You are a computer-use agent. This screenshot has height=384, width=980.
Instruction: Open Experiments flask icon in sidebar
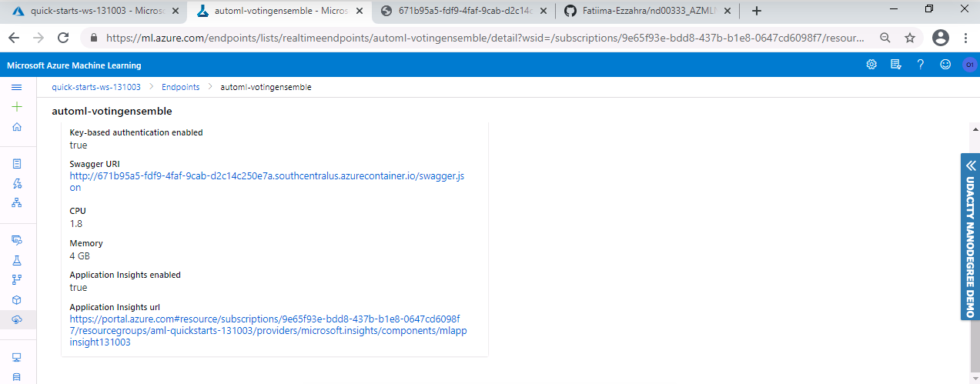[x=17, y=260]
